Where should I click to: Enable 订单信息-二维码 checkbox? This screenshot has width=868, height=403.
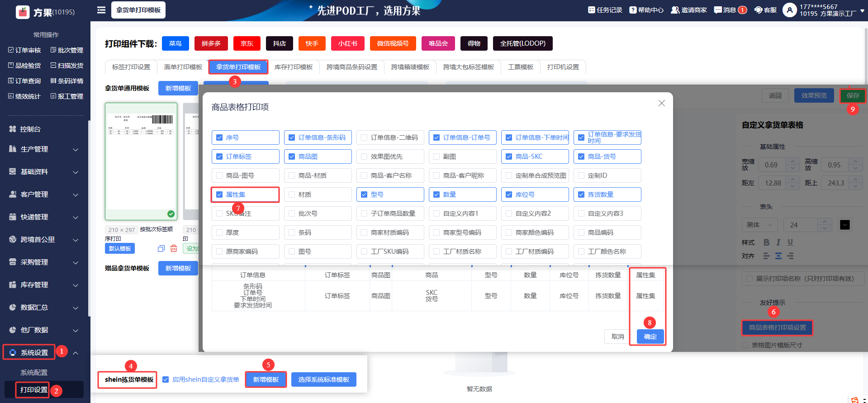364,137
